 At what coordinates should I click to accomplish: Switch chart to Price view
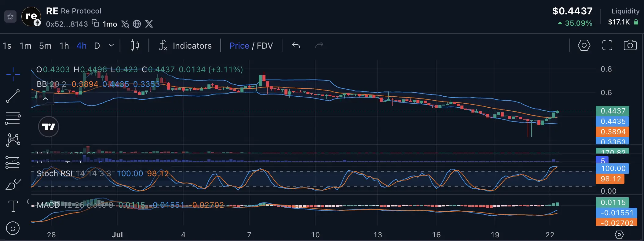tap(239, 46)
